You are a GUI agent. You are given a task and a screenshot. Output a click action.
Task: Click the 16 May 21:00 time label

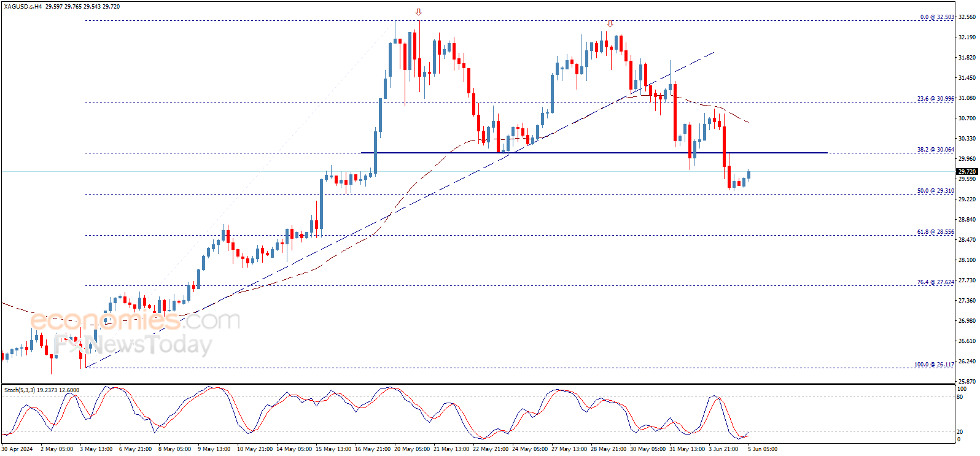pos(373,449)
